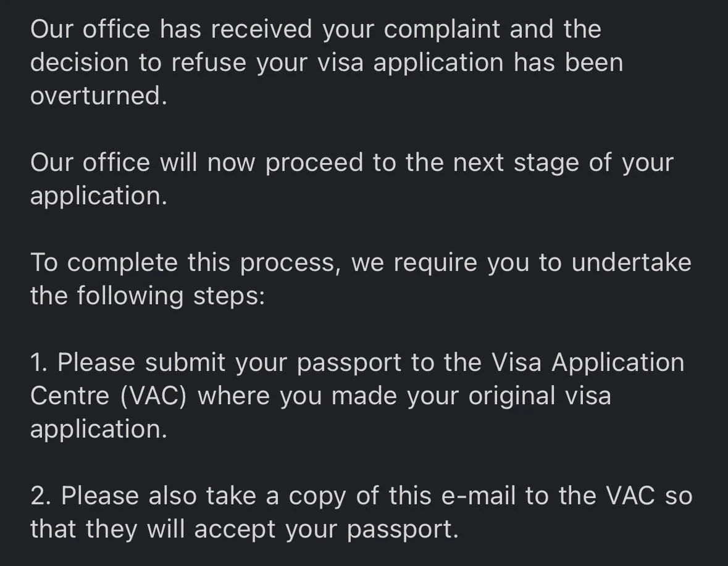
Task: Click the word "application." under next stage paragraph
Action: pos(98,196)
